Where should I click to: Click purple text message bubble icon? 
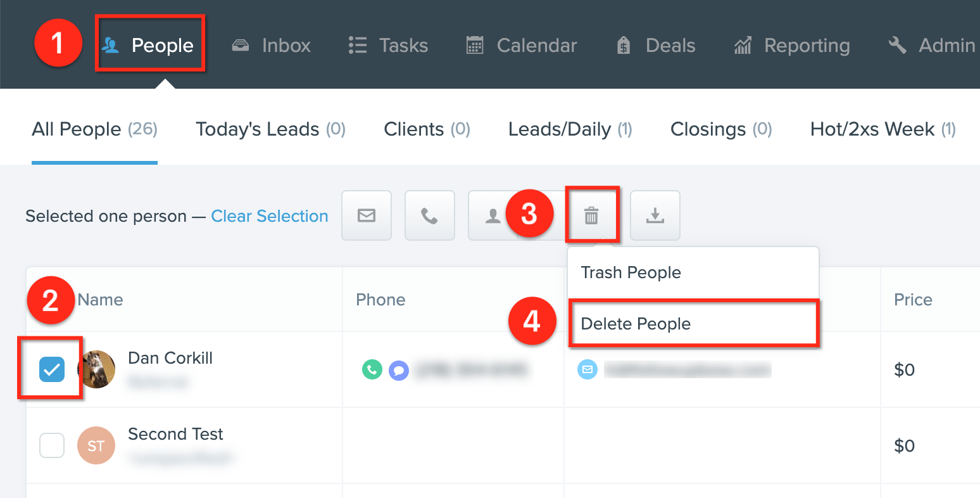(399, 369)
